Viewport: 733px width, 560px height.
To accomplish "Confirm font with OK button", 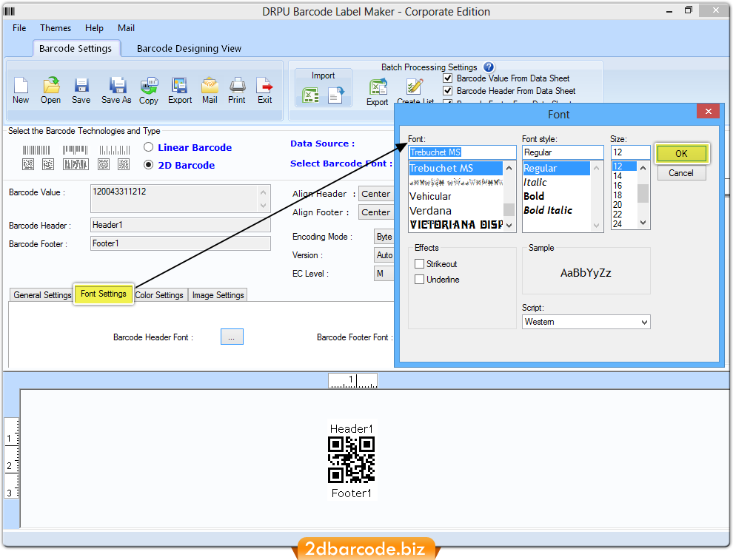I will 681,154.
